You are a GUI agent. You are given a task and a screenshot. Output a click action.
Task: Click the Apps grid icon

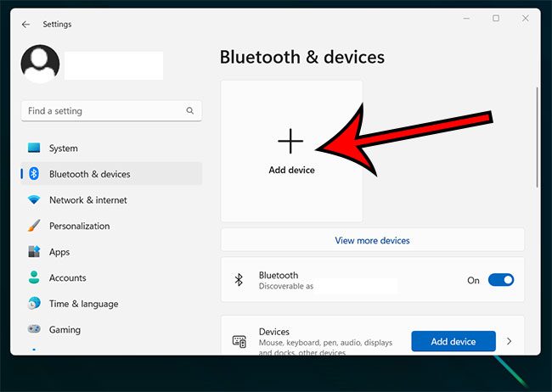tap(34, 252)
